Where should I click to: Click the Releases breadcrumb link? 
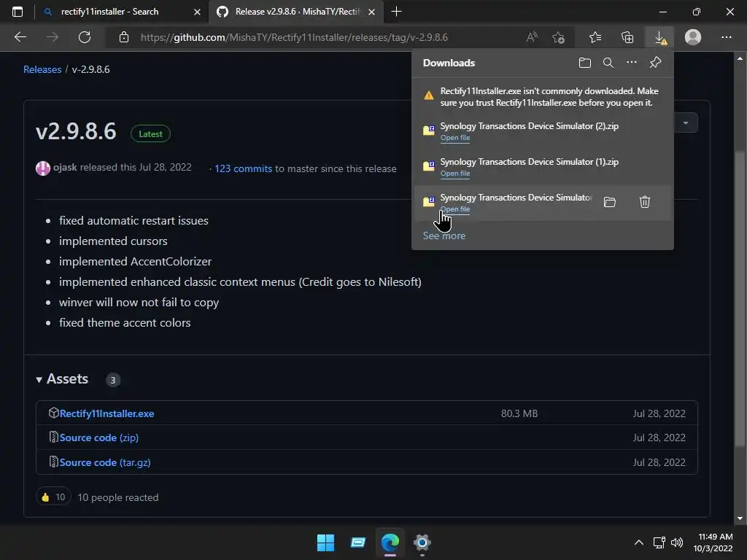(42, 69)
